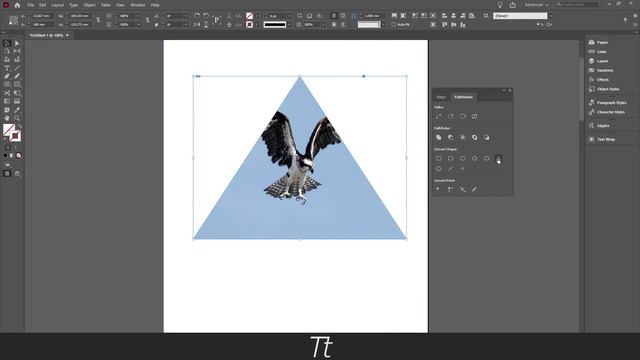
Task: Convert shape to triangle
Action: [x=498, y=158]
